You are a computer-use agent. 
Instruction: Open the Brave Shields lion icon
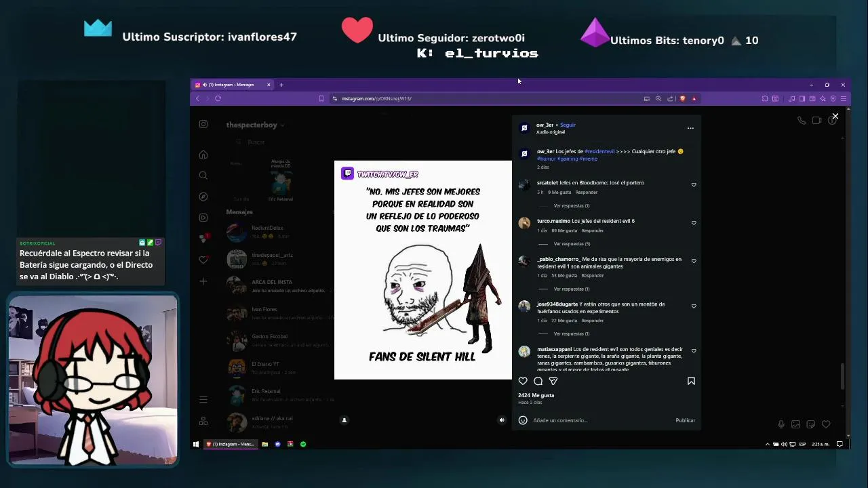click(683, 98)
